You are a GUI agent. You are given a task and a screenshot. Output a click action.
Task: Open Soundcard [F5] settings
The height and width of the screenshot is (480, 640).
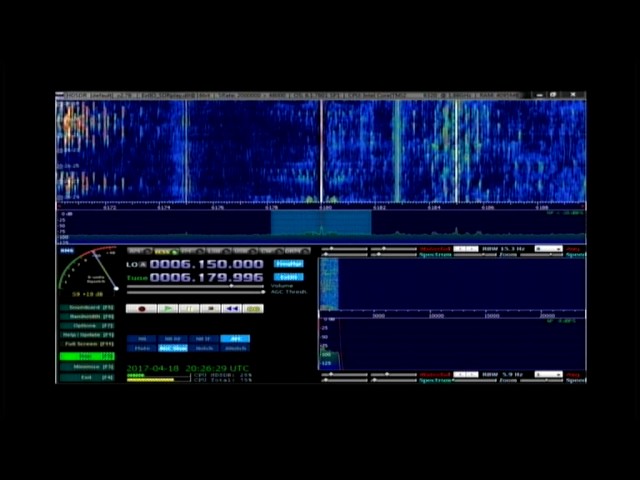click(x=87, y=307)
